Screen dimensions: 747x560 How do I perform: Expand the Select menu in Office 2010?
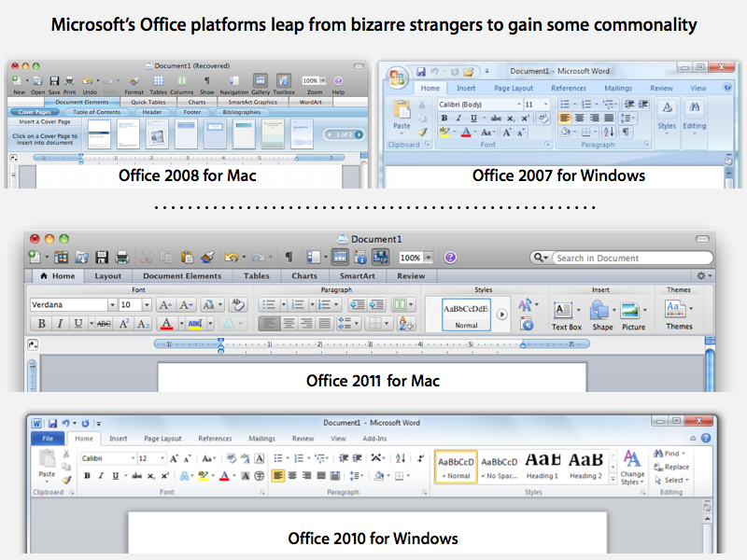point(671,480)
